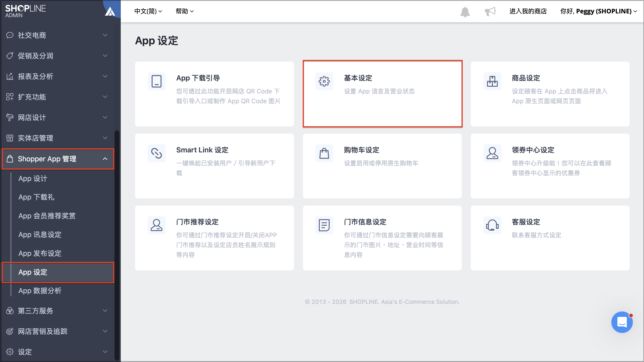Select the App 设定 submenu item
The image size is (644, 362).
point(58,272)
